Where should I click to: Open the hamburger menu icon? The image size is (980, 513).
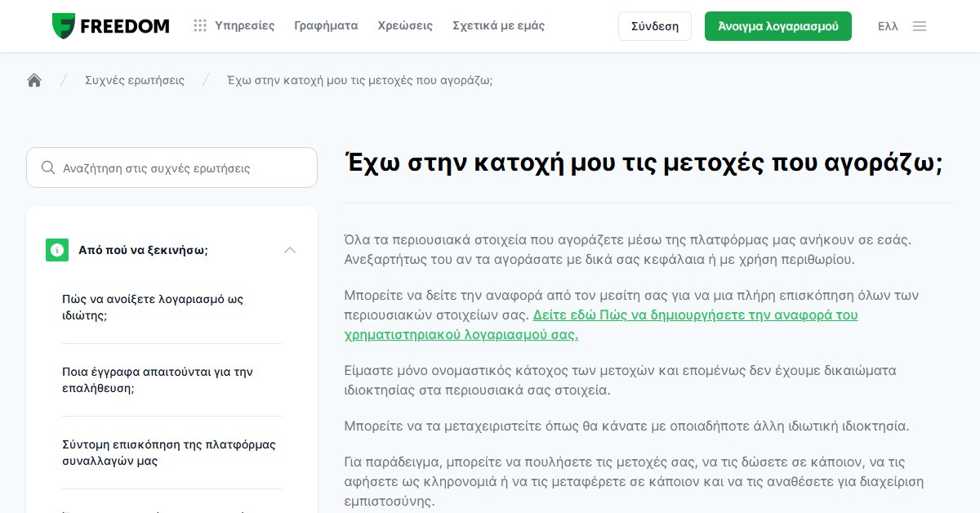pyautogui.click(x=920, y=26)
